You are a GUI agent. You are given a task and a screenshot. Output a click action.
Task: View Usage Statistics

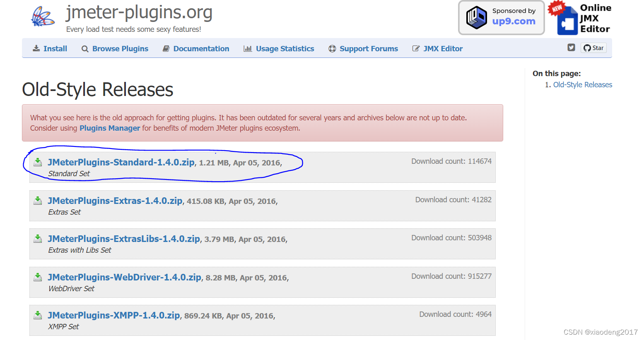[279, 49]
